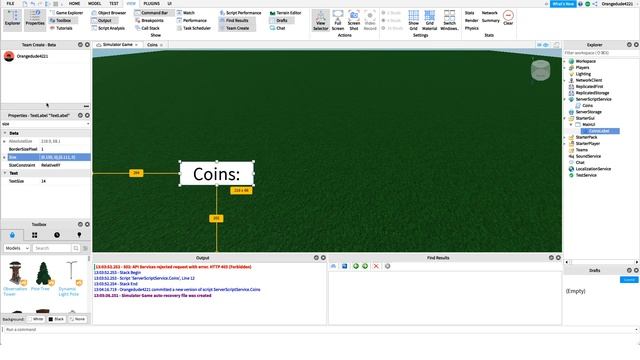
Task: Toggle Show Grid
Action: pos(413,20)
